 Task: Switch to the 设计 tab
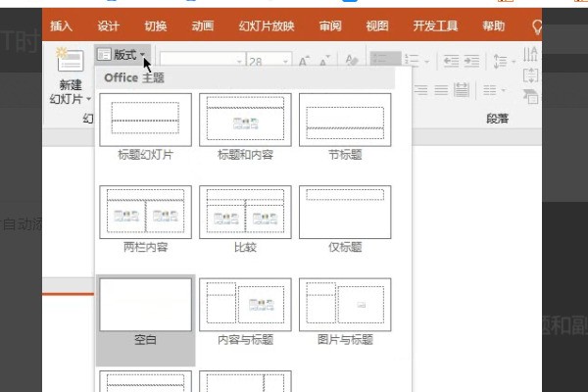pos(109,25)
